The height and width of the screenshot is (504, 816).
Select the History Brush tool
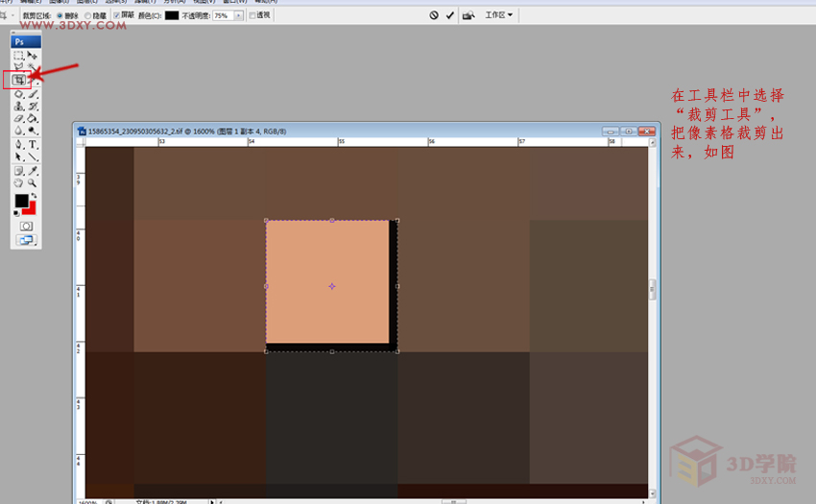33,107
